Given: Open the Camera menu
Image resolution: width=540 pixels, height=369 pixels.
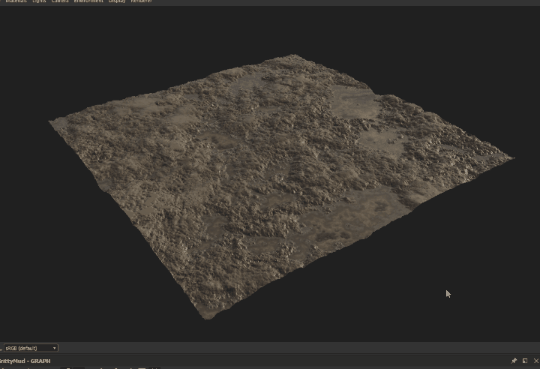Looking at the screenshot, I should pos(60,1).
